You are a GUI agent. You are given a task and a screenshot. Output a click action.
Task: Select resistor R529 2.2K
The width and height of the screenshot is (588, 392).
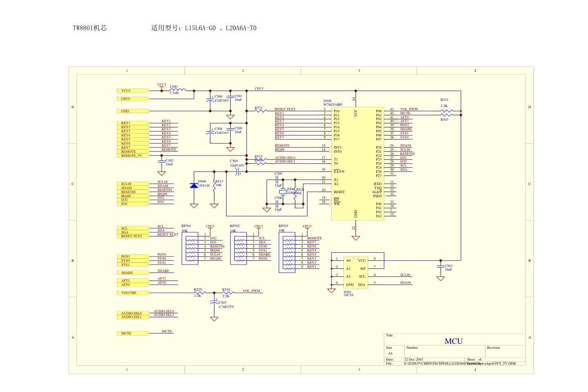pyautogui.click(x=200, y=292)
